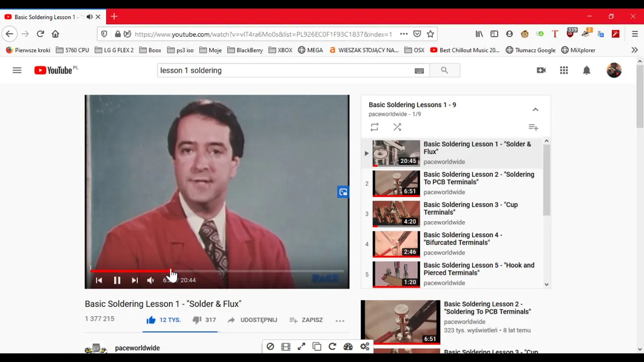This screenshot has height=362, width=644.
Task: Open the XBOX bookmarks folder
Action: click(280, 50)
